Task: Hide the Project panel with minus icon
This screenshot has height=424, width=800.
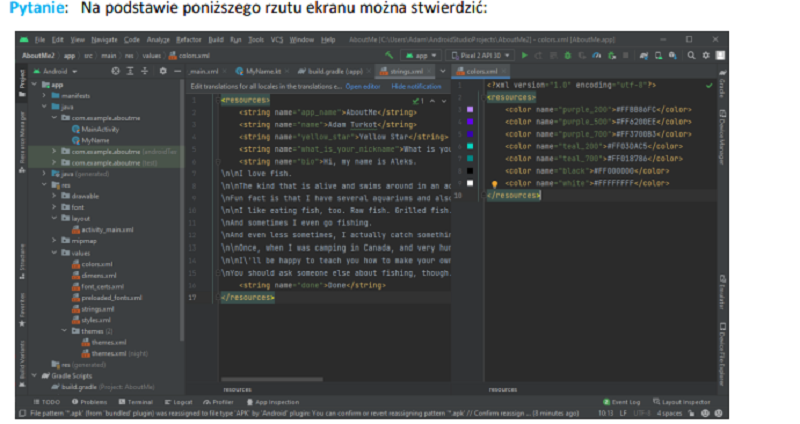Action: (177, 71)
